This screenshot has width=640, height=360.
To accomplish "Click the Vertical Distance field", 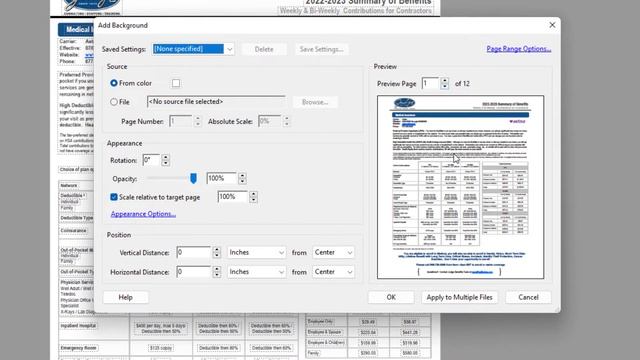I will 193,252.
